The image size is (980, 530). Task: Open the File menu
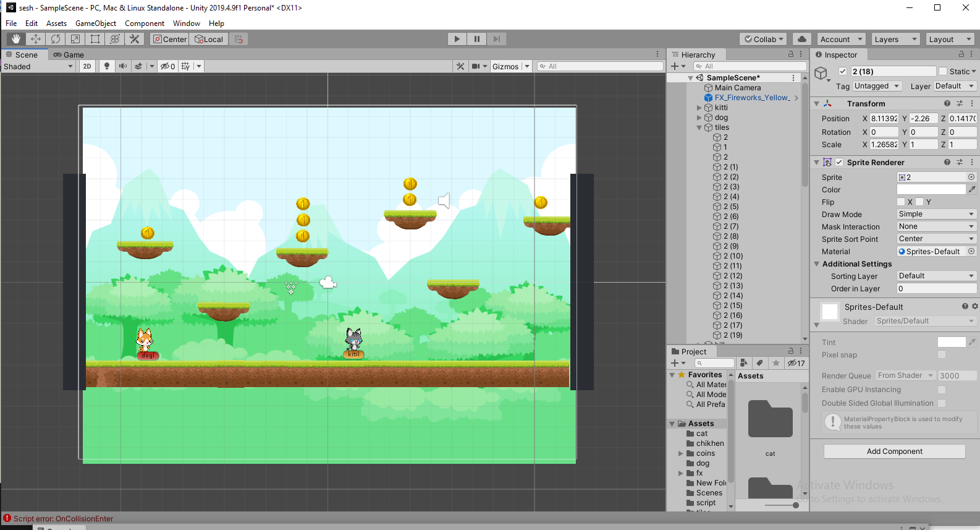pos(11,23)
